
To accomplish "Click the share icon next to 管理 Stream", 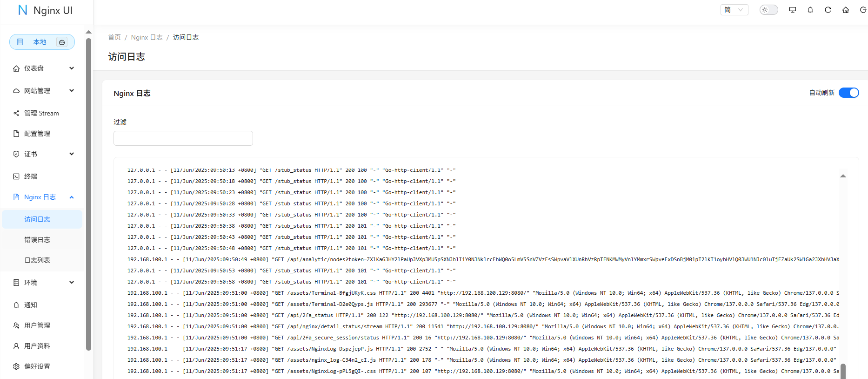I will point(16,113).
